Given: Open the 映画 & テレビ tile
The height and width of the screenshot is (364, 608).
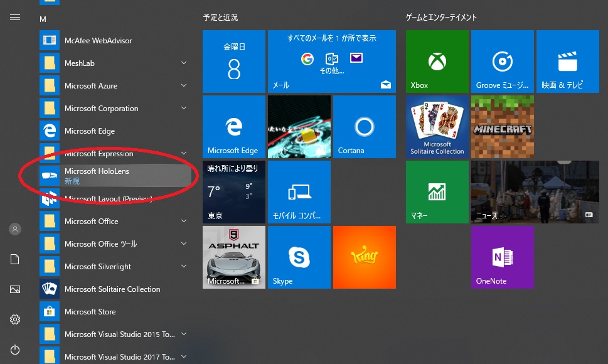Looking at the screenshot, I should point(567,61).
